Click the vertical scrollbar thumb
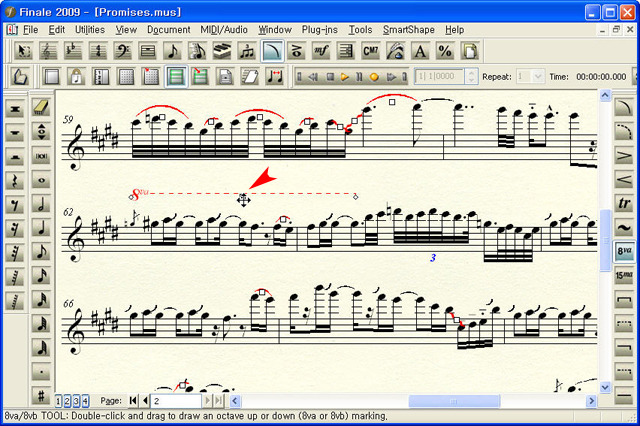The height and width of the screenshot is (426, 640). pos(605,240)
